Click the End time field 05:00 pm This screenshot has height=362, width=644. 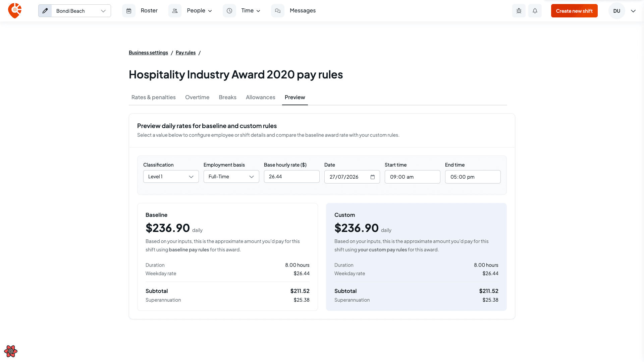click(473, 177)
